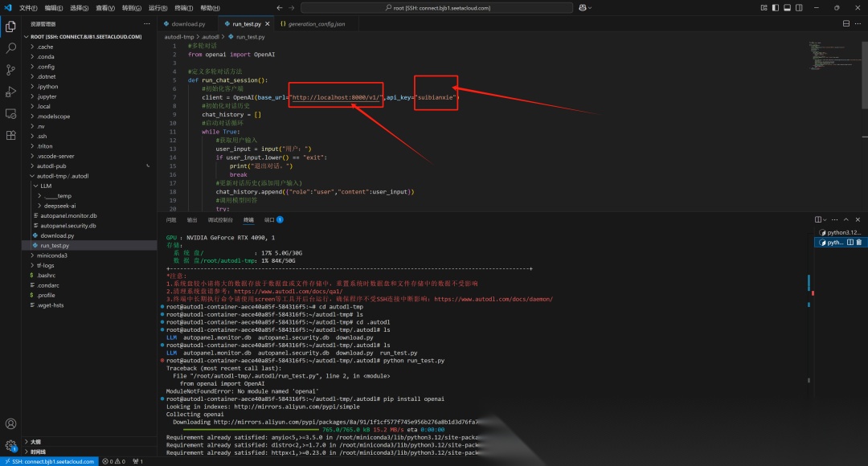The width and height of the screenshot is (868, 466).
Task: Open the Copilot dropdown arrow
Action: click(x=590, y=8)
